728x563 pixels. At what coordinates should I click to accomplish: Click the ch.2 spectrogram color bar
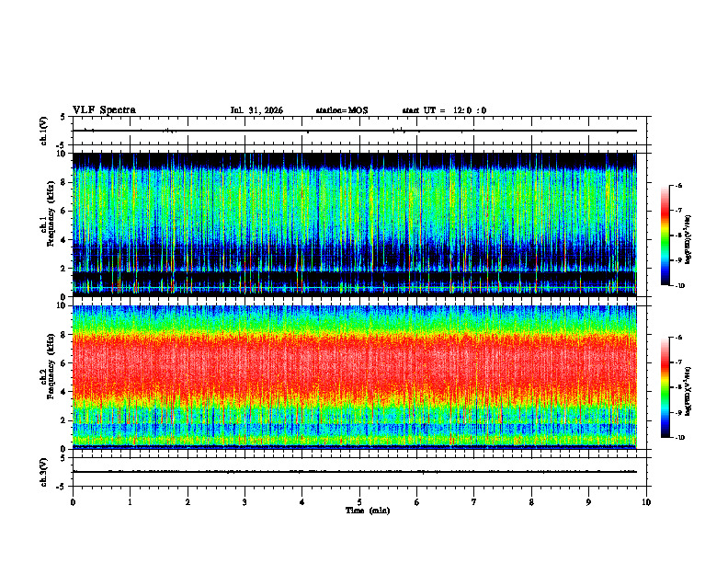coord(665,387)
